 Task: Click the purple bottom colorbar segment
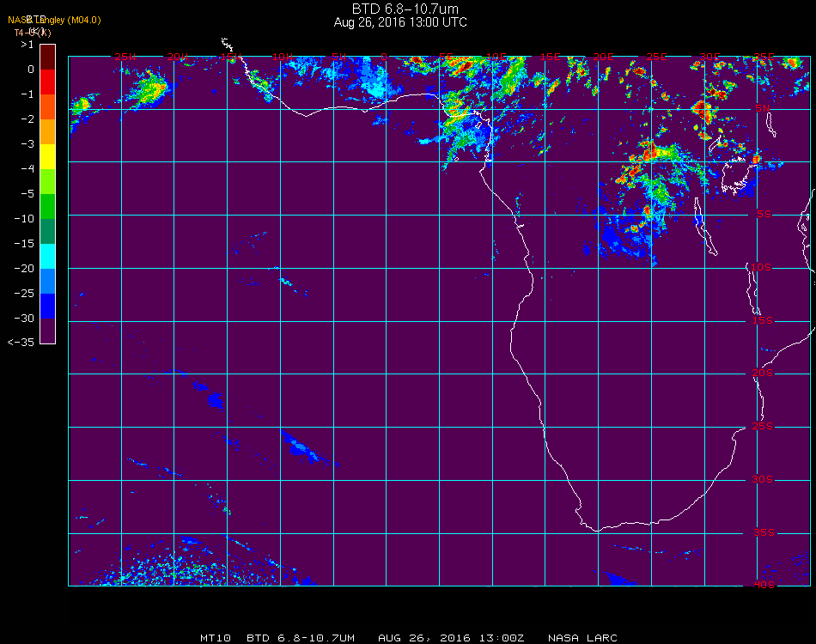pos(47,331)
